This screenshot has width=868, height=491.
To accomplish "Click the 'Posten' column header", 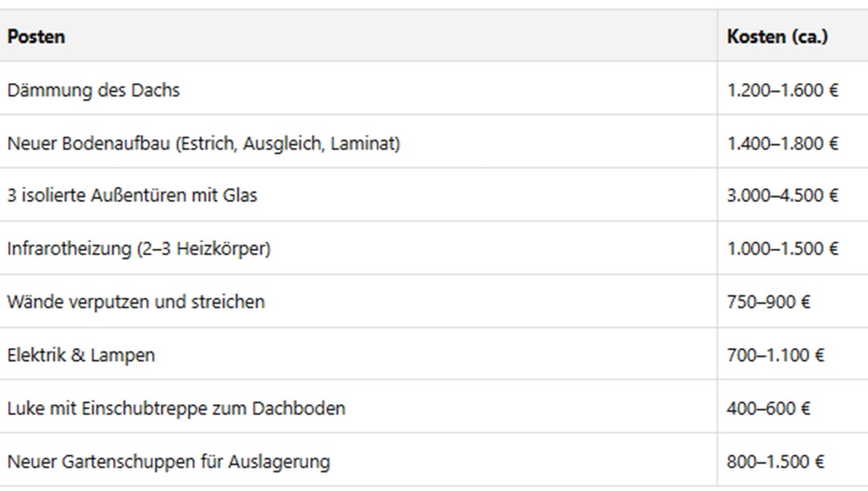I will click(36, 37).
